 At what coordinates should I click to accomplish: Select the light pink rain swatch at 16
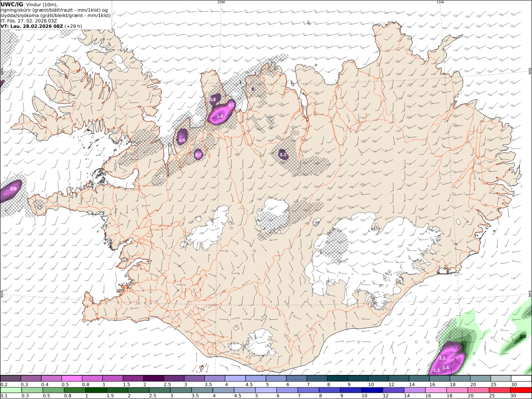[x=435, y=390]
